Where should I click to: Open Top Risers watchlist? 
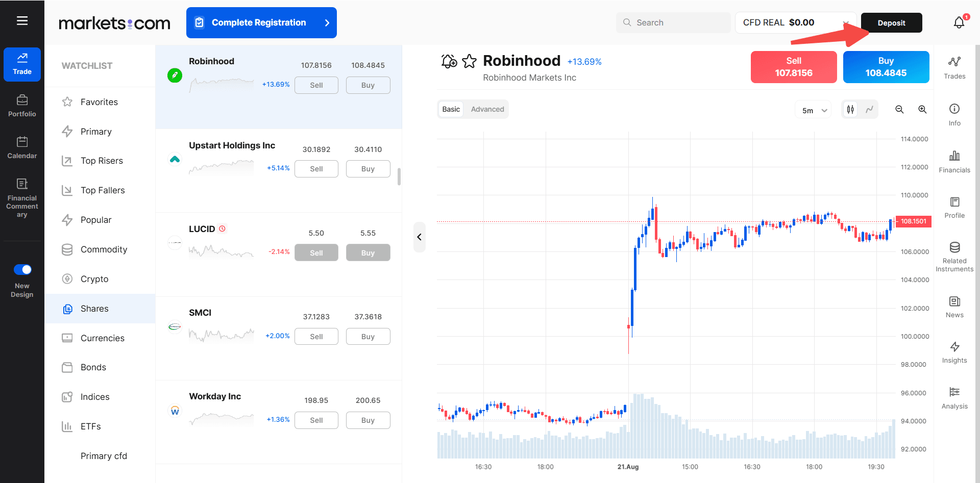(100, 161)
